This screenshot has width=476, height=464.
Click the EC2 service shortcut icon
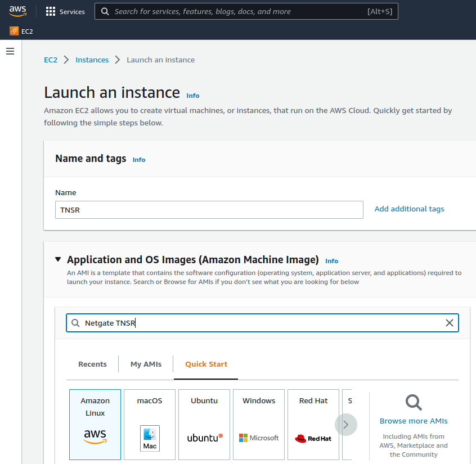pyautogui.click(x=14, y=31)
